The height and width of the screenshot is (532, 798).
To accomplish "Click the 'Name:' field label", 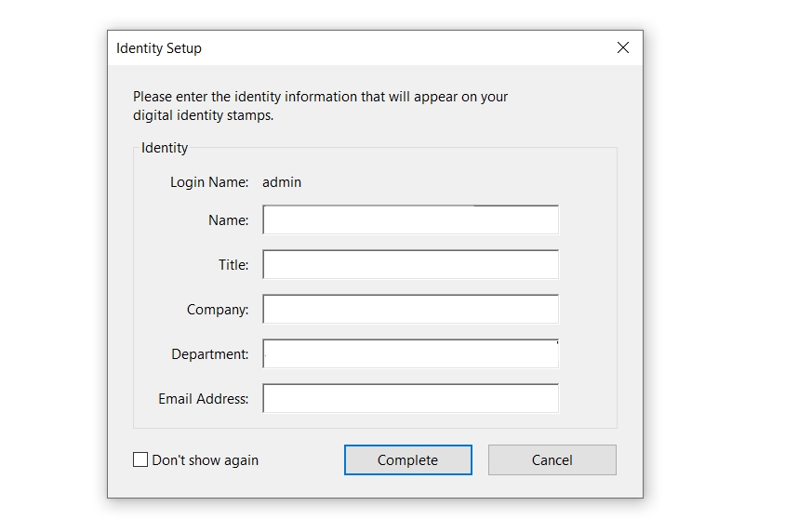I will coord(229,220).
